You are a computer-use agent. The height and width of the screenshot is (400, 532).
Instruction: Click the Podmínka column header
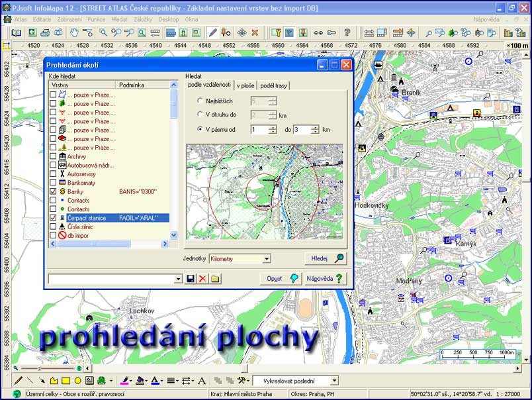(x=142, y=85)
